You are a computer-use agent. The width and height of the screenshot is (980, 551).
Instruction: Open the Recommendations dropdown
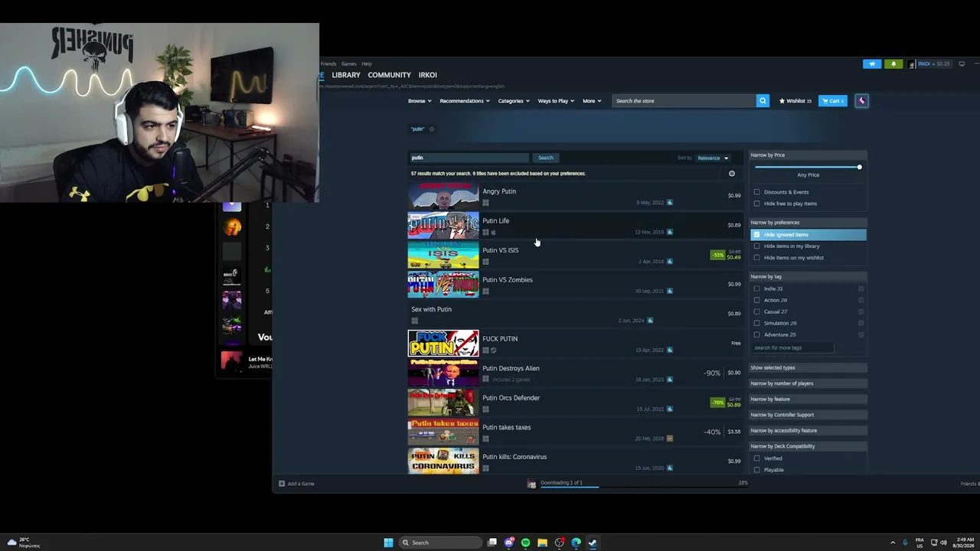point(465,101)
